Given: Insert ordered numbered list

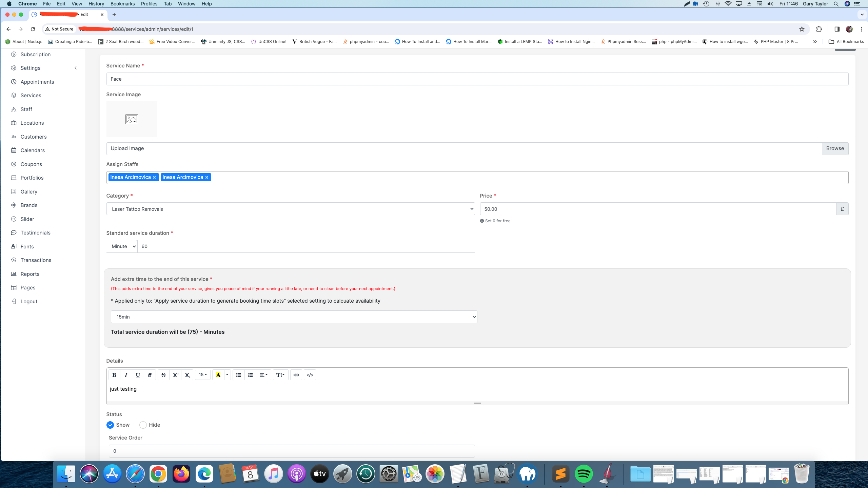Looking at the screenshot, I should coord(250,375).
